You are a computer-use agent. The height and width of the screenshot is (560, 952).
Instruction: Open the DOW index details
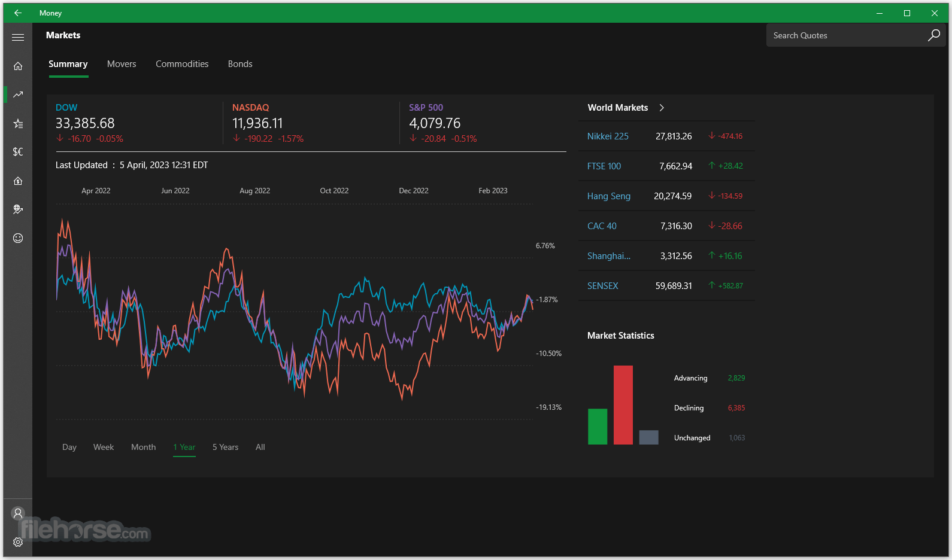(x=66, y=108)
